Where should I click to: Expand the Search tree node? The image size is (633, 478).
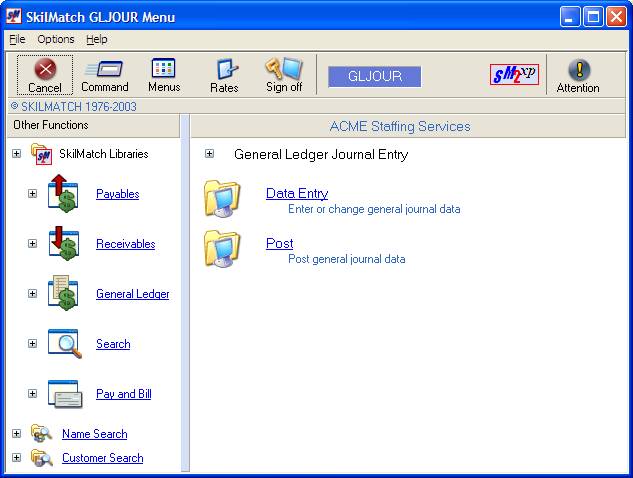coord(32,344)
